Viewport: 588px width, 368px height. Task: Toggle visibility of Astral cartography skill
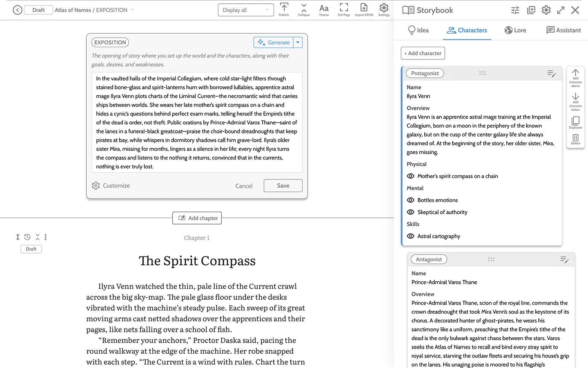(410, 236)
